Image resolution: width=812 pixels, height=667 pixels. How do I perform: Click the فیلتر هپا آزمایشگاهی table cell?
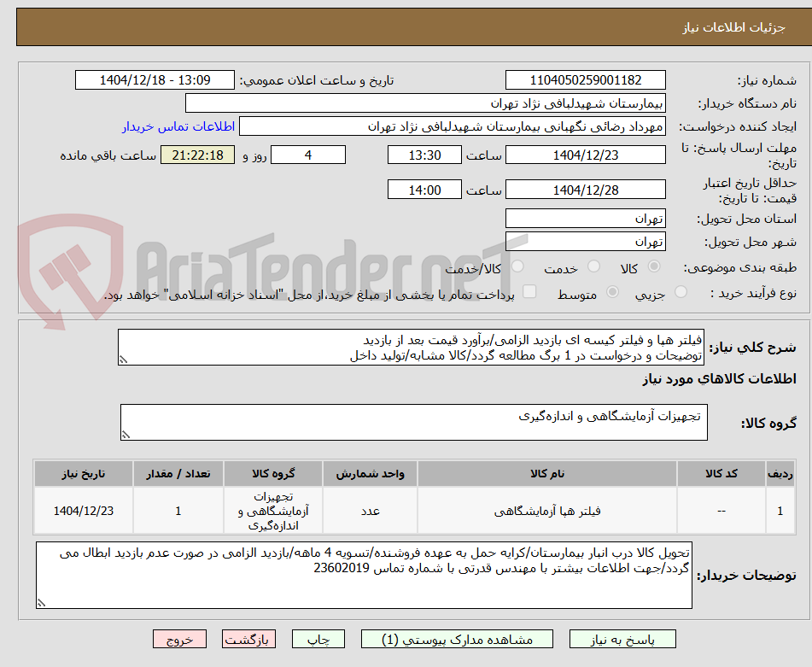[x=546, y=511]
